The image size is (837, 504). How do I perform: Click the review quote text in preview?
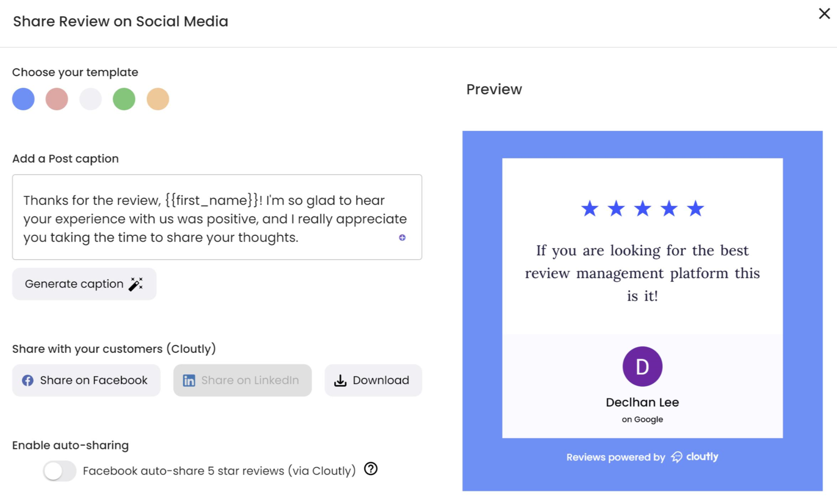click(642, 273)
